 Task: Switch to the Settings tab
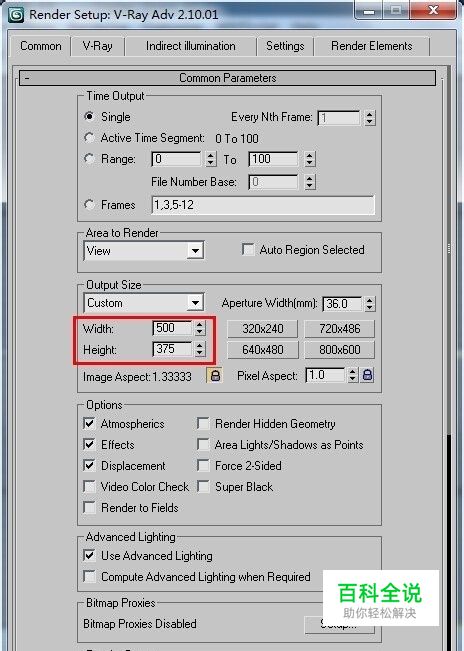(285, 46)
